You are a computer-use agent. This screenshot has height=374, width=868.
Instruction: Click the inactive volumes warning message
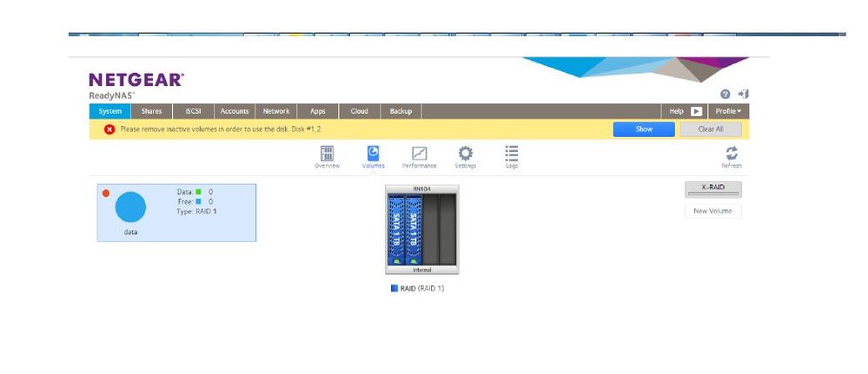click(x=221, y=129)
